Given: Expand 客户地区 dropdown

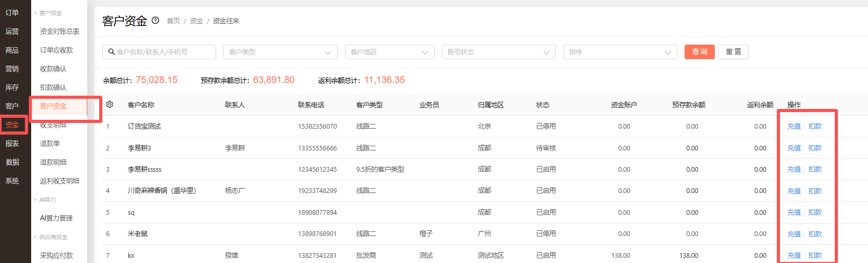Looking at the screenshot, I should pos(390,52).
